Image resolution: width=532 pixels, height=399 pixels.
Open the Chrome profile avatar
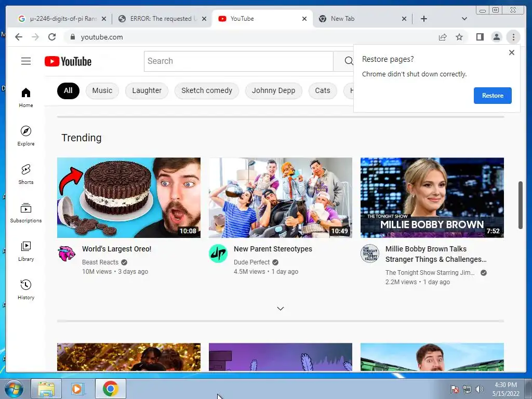(496, 37)
